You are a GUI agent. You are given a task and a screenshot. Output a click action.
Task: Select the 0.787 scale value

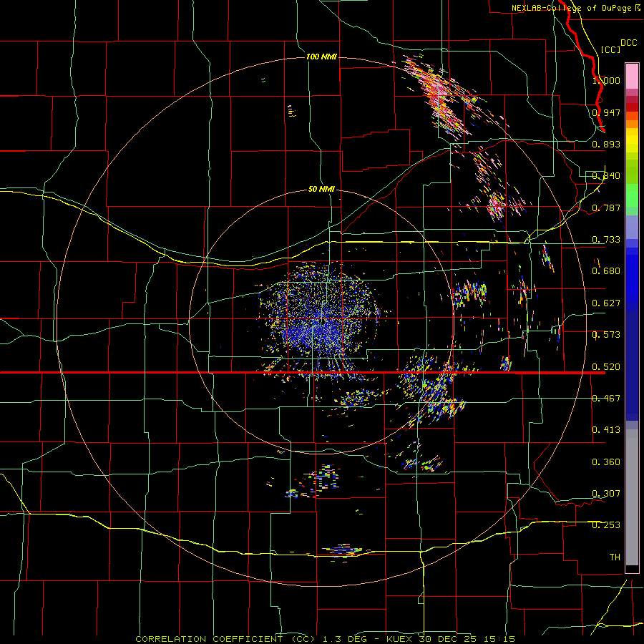[606, 208]
